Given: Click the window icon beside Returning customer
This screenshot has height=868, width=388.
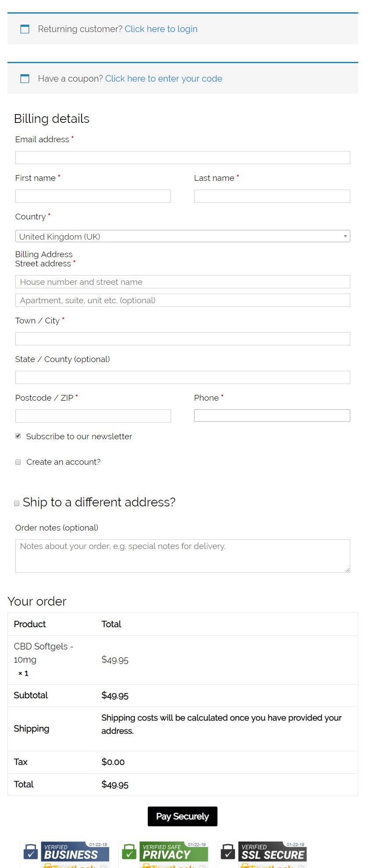Looking at the screenshot, I should pos(25,29).
